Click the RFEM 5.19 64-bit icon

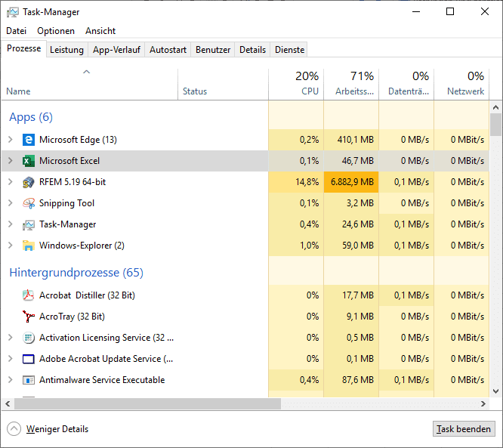29,182
